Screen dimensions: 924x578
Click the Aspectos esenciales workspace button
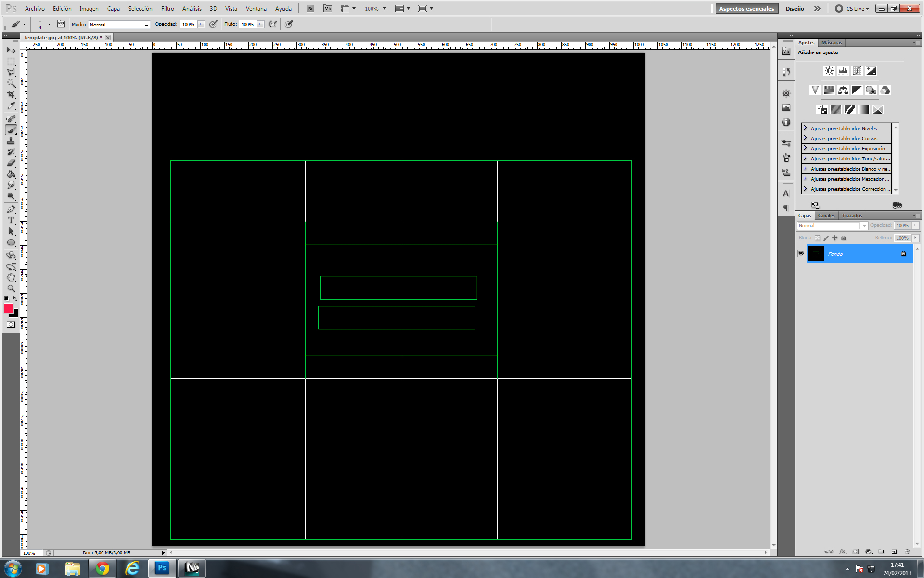click(x=746, y=9)
